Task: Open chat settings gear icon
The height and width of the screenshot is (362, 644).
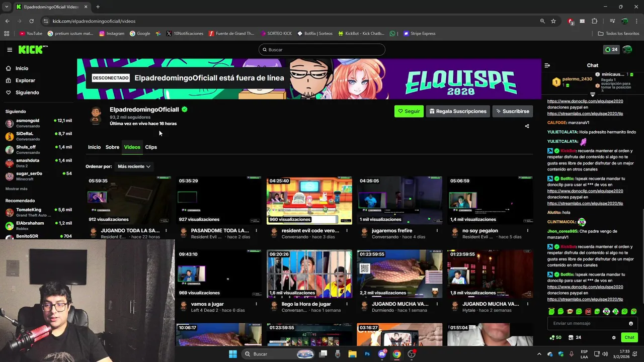Action: pos(614,338)
